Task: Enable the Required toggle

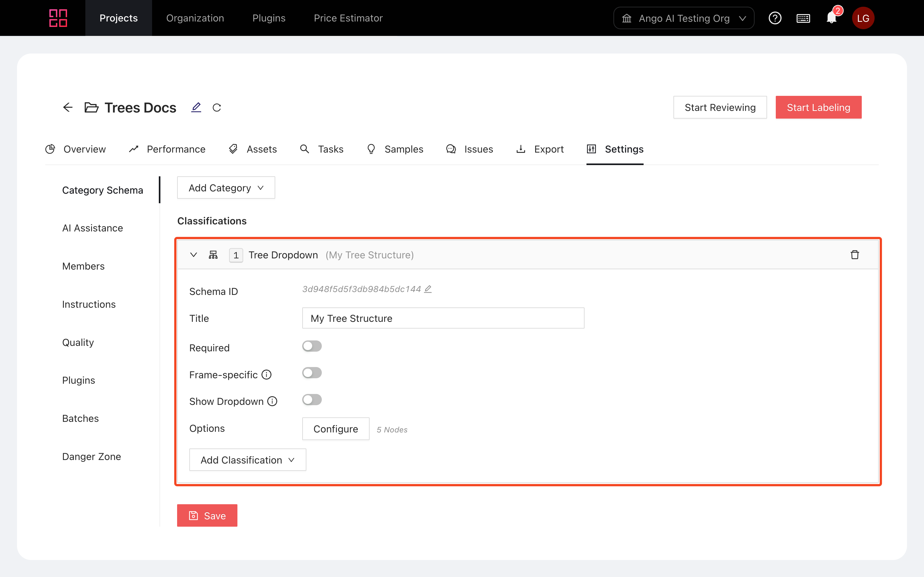Action: [312, 346]
